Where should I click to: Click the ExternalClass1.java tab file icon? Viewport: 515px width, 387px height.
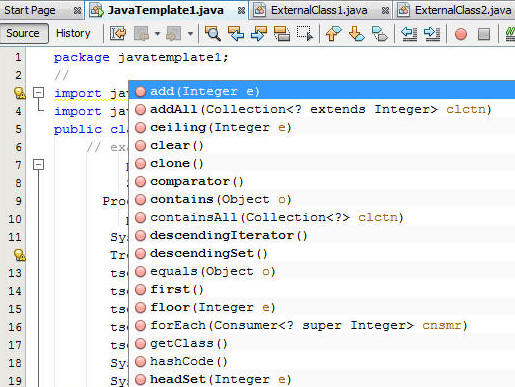tap(259, 11)
